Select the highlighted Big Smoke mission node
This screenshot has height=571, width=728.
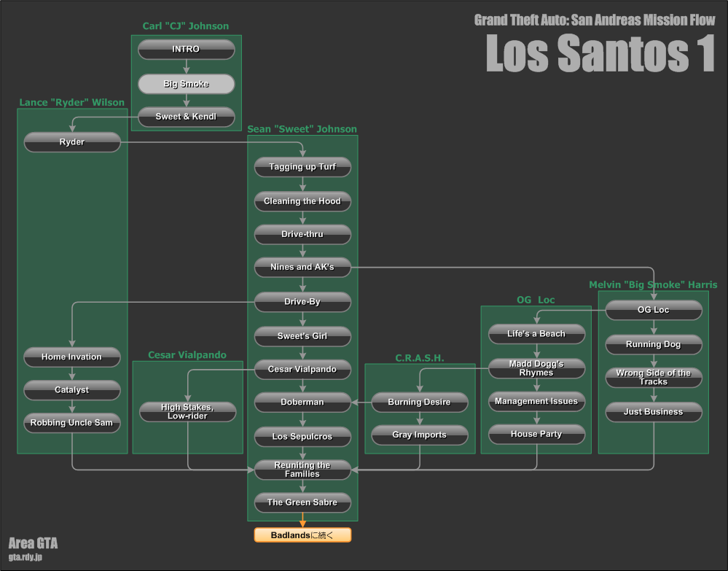pos(186,84)
